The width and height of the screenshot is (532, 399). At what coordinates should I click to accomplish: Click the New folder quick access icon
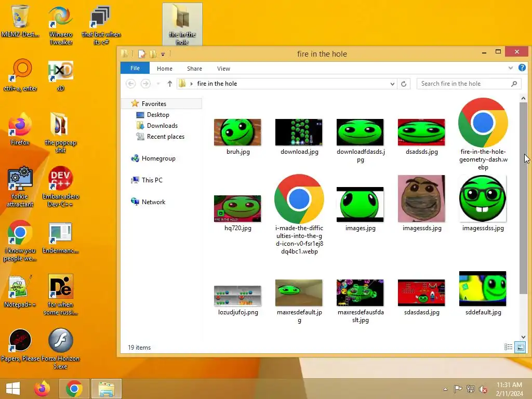click(x=153, y=54)
